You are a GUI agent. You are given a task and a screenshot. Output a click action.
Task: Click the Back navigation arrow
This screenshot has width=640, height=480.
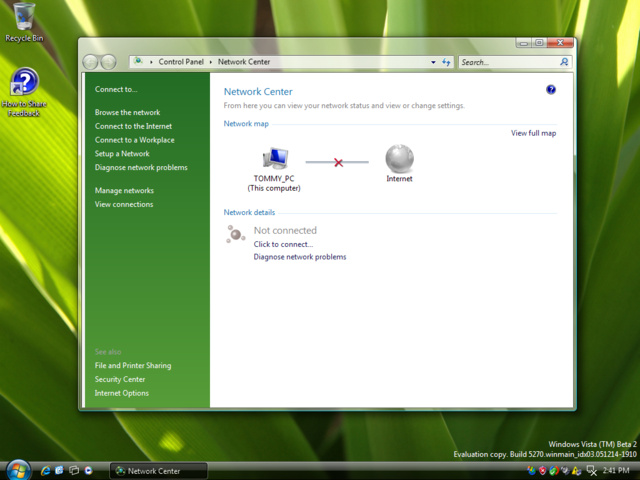click(x=90, y=62)
